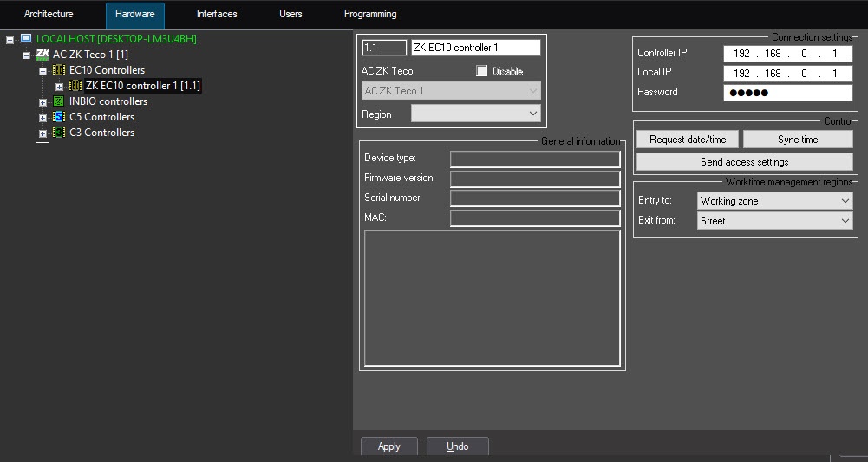Screen dimensions: 868x462
Task: Click the EC10 Controllers folder icon
Action: pyautogui.click(x=59, y=70)
